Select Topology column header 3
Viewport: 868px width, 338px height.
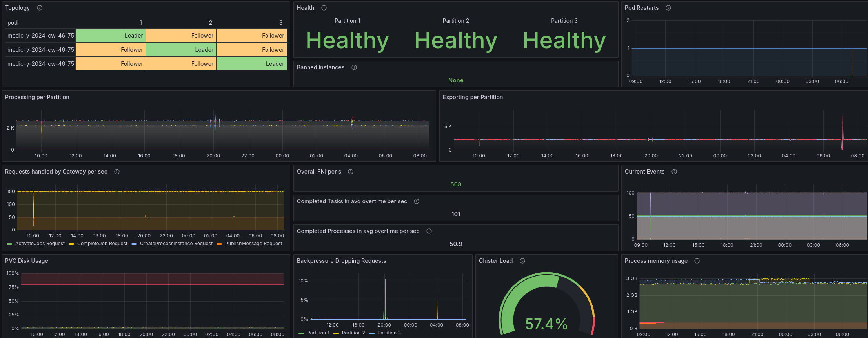[x=281, y=23]
